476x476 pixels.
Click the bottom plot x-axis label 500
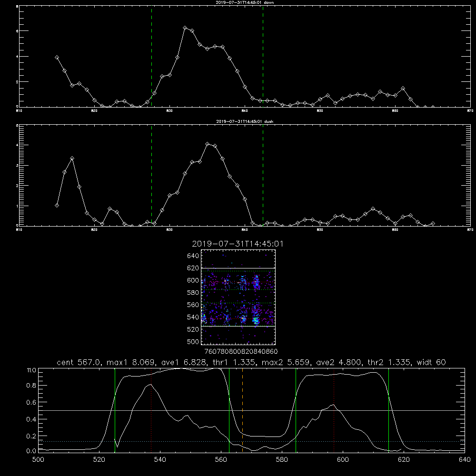[38, 460]
